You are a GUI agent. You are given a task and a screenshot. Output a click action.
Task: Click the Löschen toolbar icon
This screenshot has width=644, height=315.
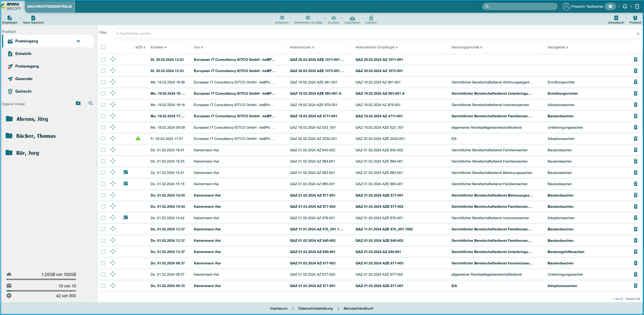pyautogui.click(x=371, y=18)
